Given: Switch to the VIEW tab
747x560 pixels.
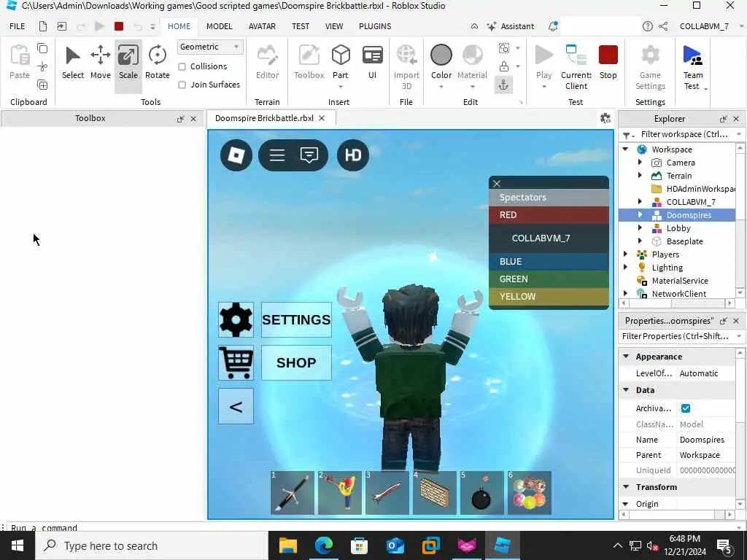Looking at the screenshot, I should coord(334,26).
